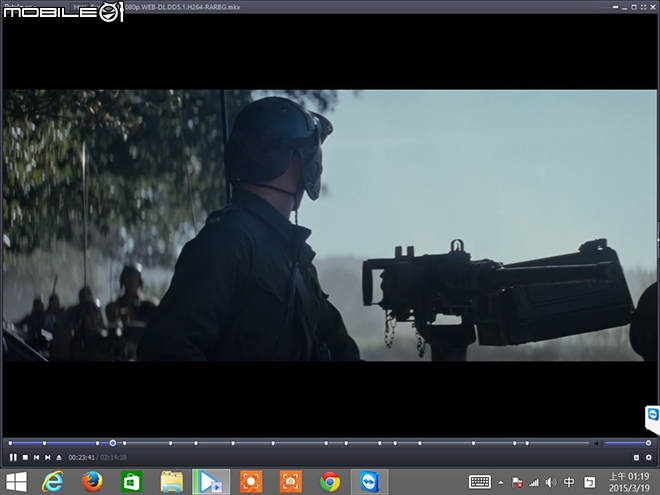The image size is (660, 495).
Task: Open the TeamViewer side panel tab
Action: 653,418
